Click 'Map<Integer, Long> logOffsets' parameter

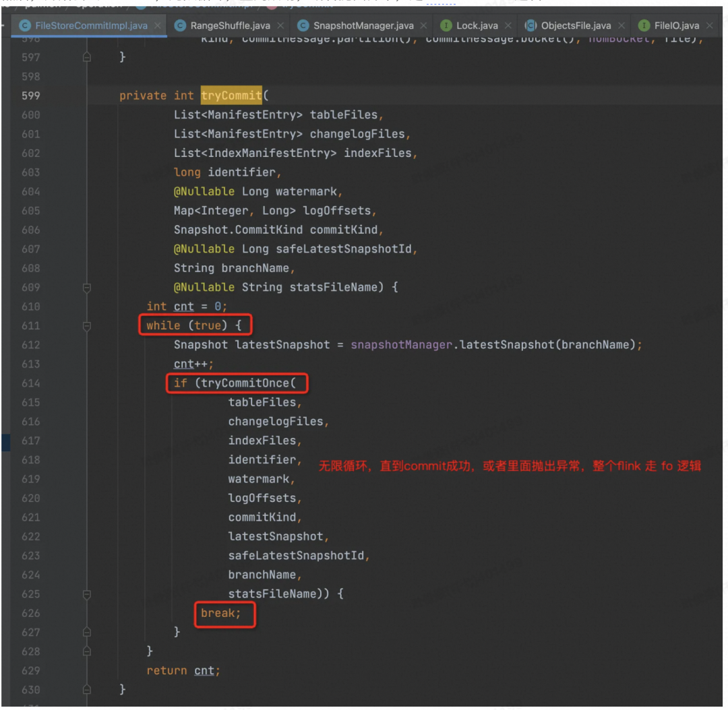click(272, 211)
